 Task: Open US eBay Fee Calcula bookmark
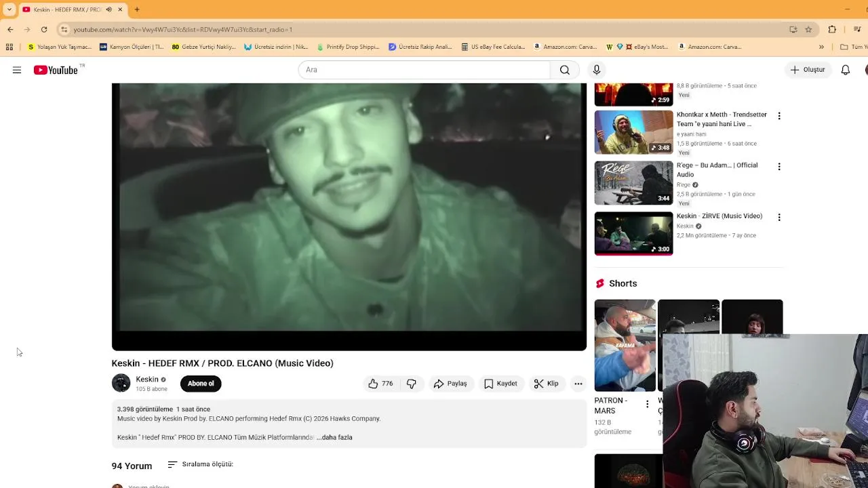tap(493, 47)
